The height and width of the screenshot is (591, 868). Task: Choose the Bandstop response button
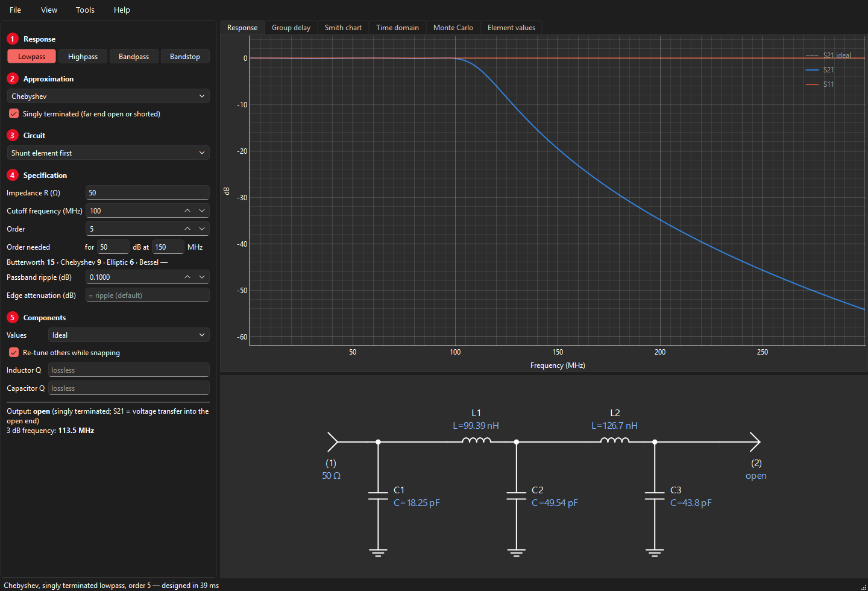(x=185, y=56)
